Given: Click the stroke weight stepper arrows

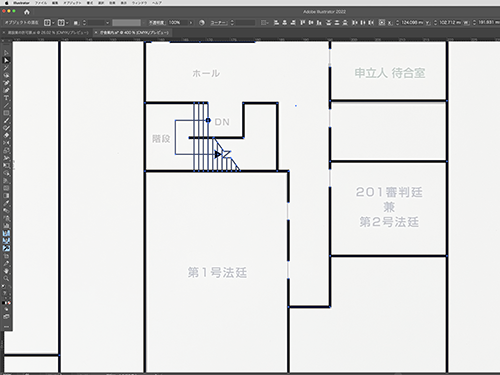Looking at the screenshot, I should point(84,23).
